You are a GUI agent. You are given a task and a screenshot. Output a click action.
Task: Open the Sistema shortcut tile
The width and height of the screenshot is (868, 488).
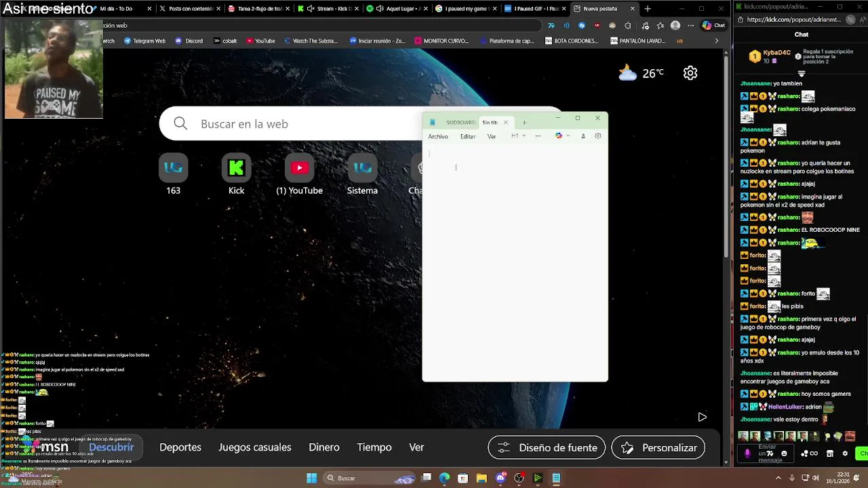362,175
